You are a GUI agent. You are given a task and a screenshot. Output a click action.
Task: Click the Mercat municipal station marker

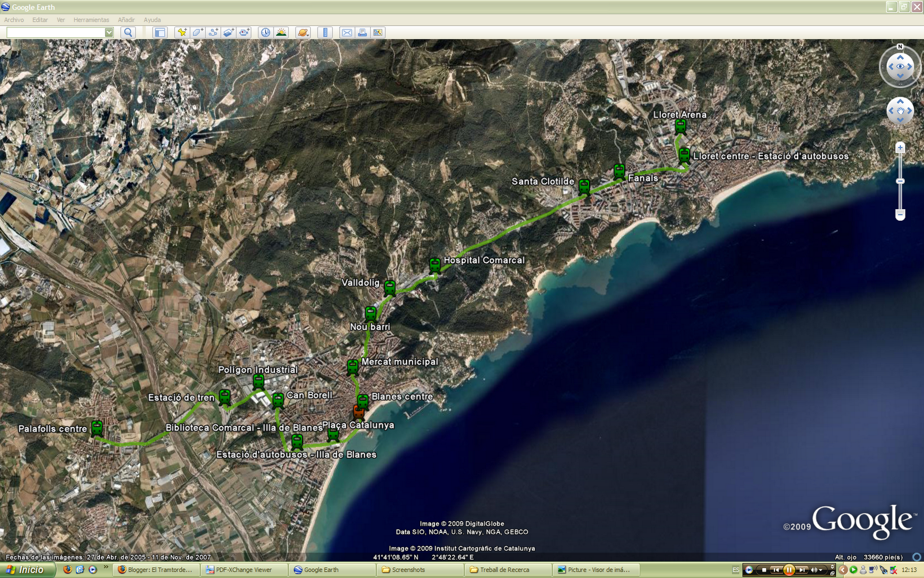click(353, 366)
